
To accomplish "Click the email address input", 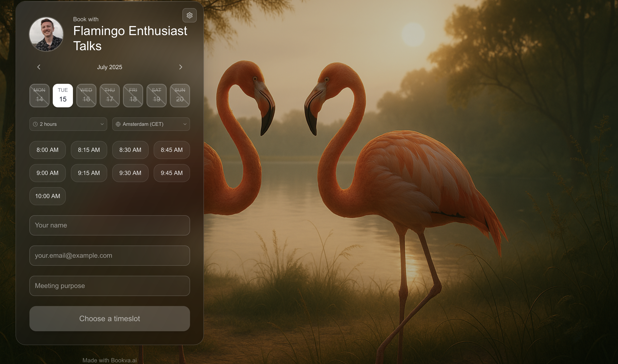I will click(x=110, y=255).
